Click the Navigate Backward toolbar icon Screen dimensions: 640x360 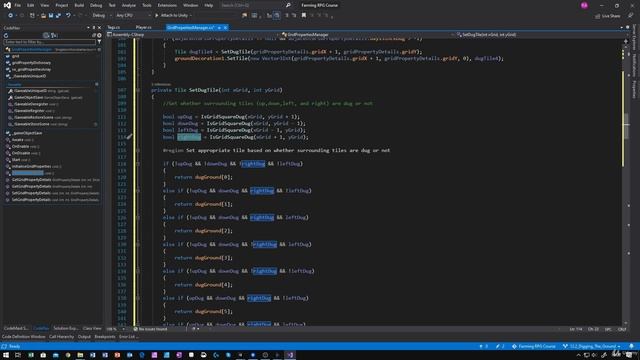10,16
